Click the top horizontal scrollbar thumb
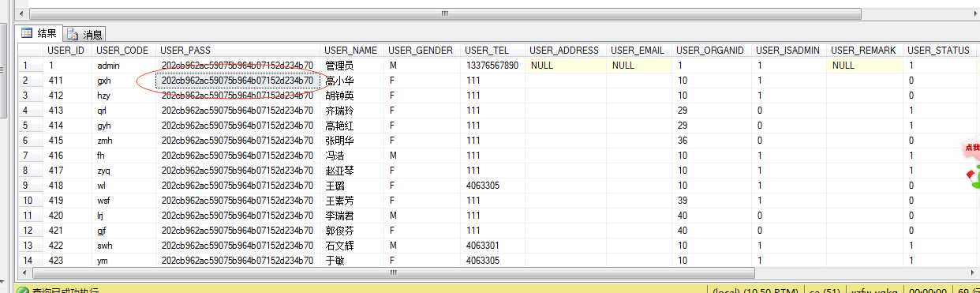 pos(444,13)
